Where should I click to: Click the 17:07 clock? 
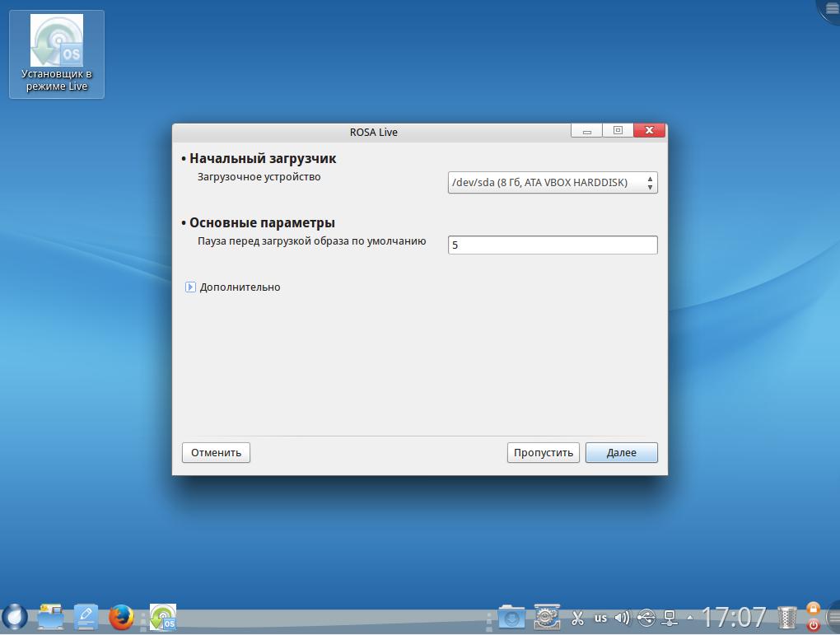click(x=734, y=618)
